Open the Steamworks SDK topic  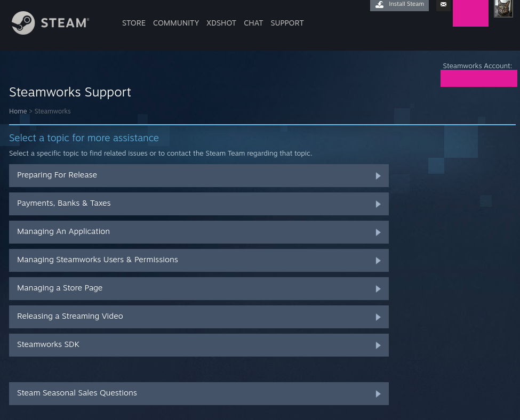[x=198, y=345]
